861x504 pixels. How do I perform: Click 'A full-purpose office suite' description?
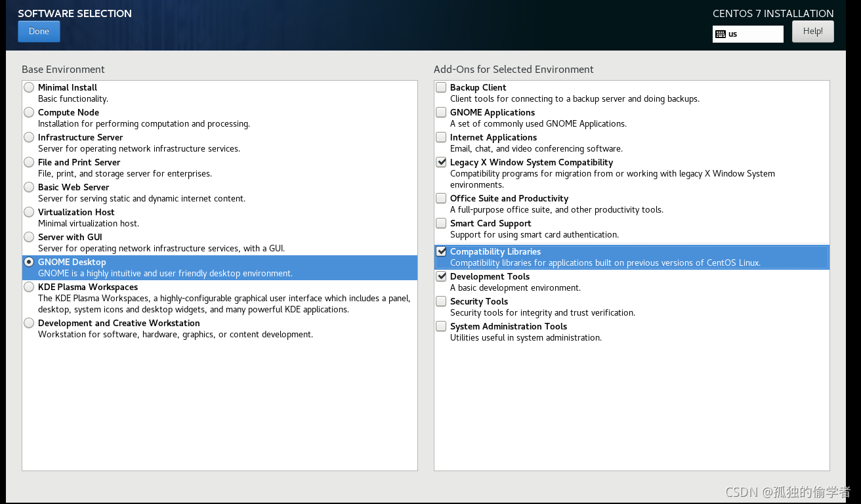tap(556, 210)
